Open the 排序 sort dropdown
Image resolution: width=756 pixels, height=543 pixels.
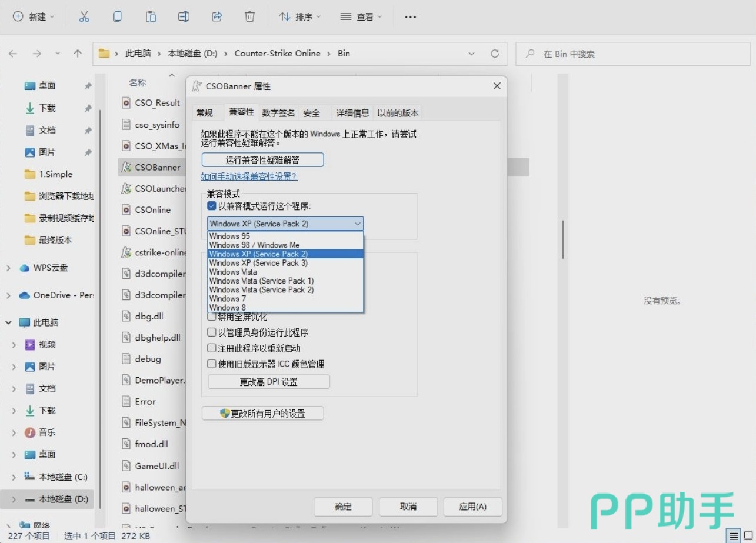[x=300, y=17]
